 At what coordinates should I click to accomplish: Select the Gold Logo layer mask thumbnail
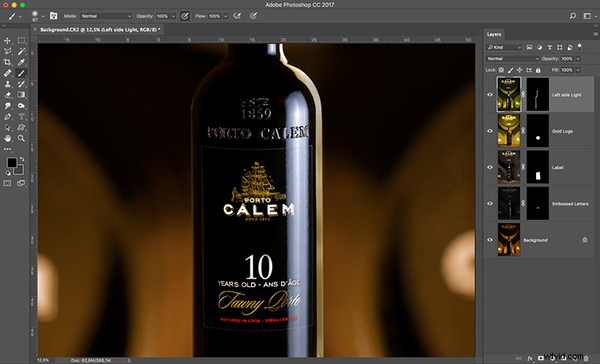538,131
